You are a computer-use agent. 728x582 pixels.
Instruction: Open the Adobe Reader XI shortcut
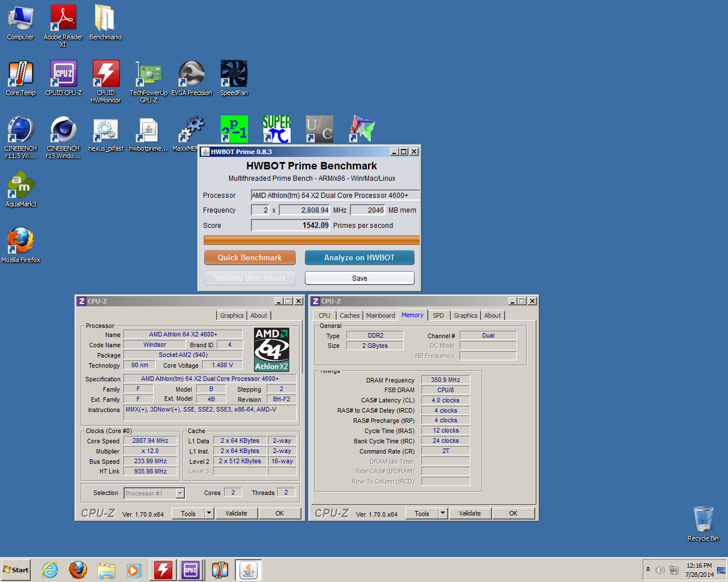[63, 26]
